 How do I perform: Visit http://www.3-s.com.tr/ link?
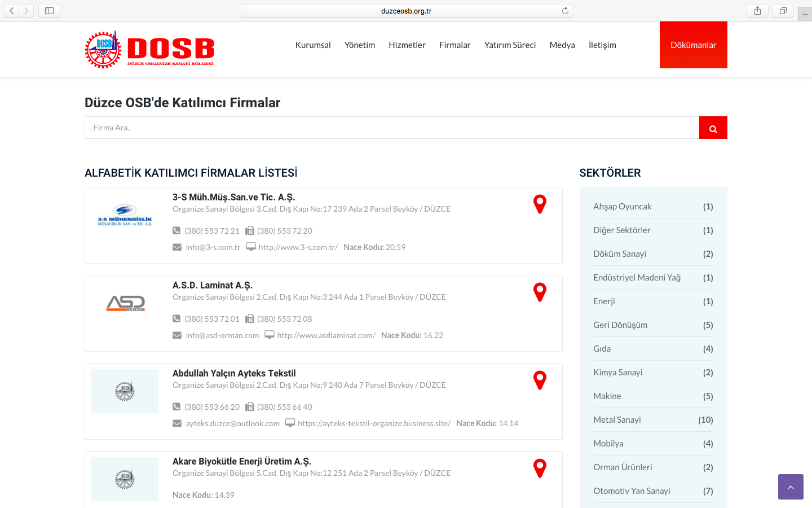298,247
